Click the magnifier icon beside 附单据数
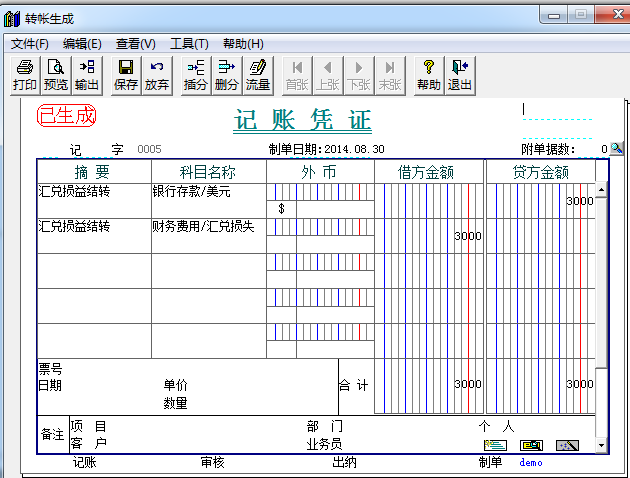630x478 pixels. tap(617, 149)
